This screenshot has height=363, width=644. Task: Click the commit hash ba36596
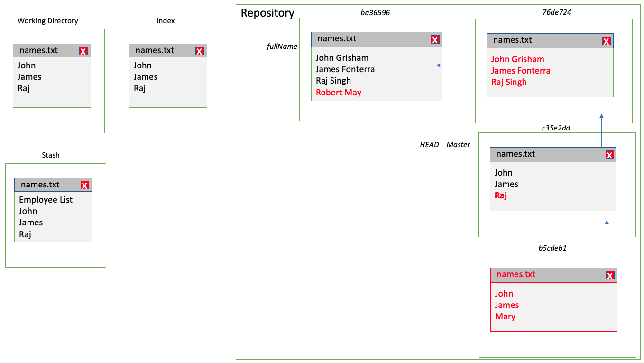(374, 12)
